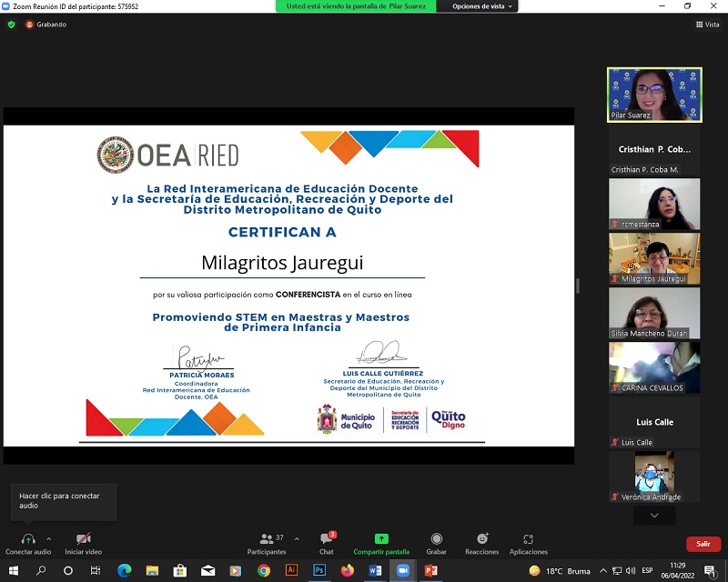Click 'Promoviendo STEM en Maestras y Maestros' title

(x=281, y=317)
